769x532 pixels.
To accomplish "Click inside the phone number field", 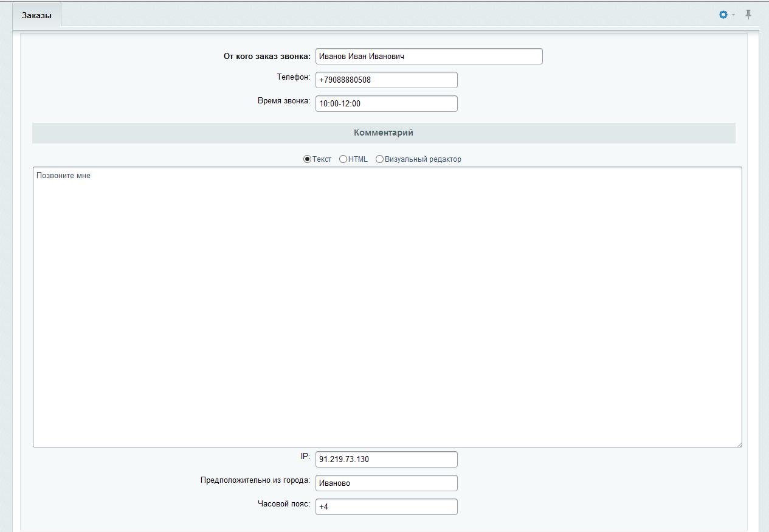I will click(386, 79).
